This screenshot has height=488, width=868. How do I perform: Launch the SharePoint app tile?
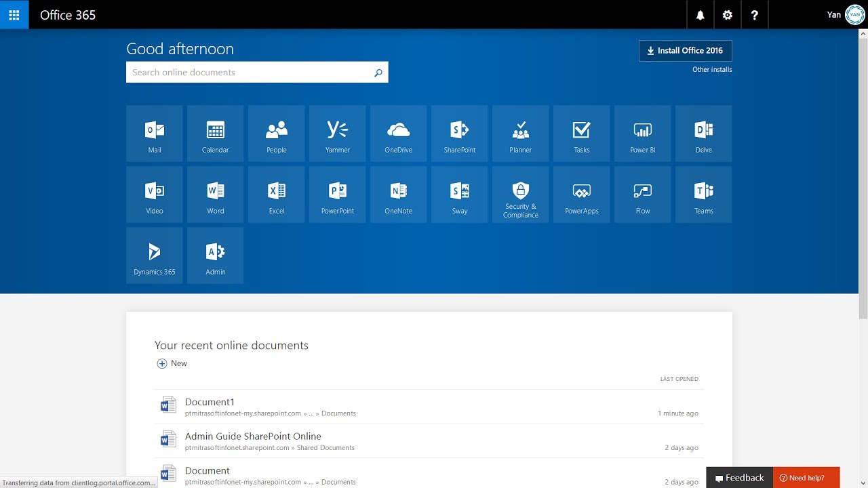460,134
